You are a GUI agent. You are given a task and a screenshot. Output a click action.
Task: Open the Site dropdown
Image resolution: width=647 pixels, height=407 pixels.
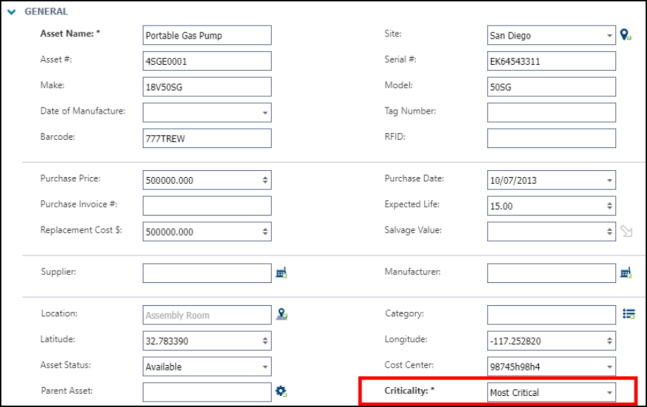(x=609, y=35)
